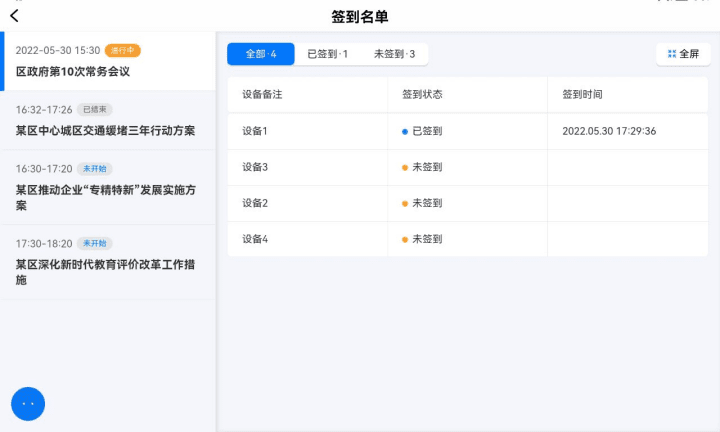Click the 已结束 status badge
The image size is (720, 432).
pyautogui.click(x=95, y=110)
